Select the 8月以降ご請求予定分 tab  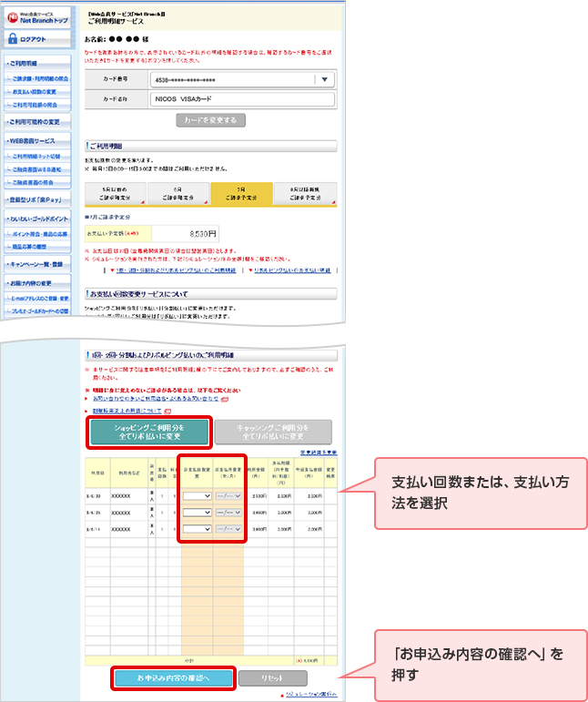pos(306,193)
